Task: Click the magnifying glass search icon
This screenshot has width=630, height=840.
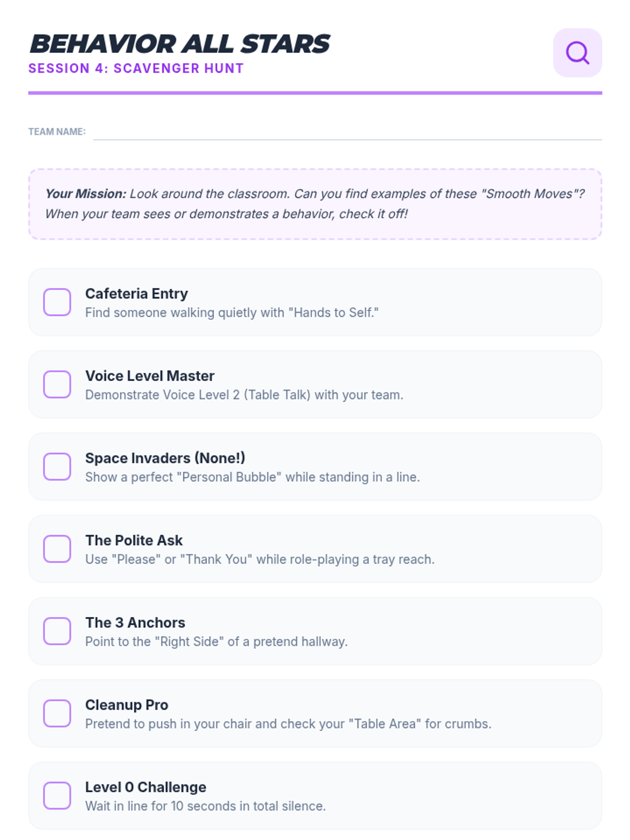Action: pos(577,53)
